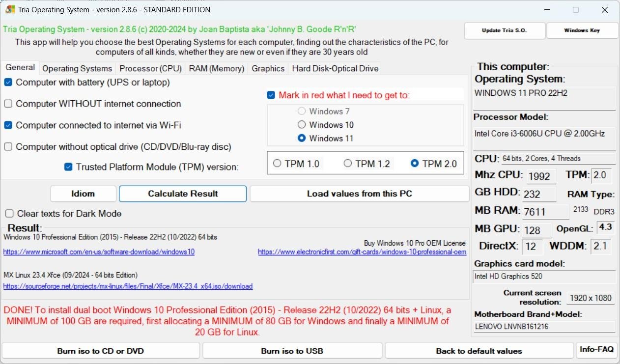Open the Microsoft Windows 10 download link
The image size is (620, 364).
99,252
